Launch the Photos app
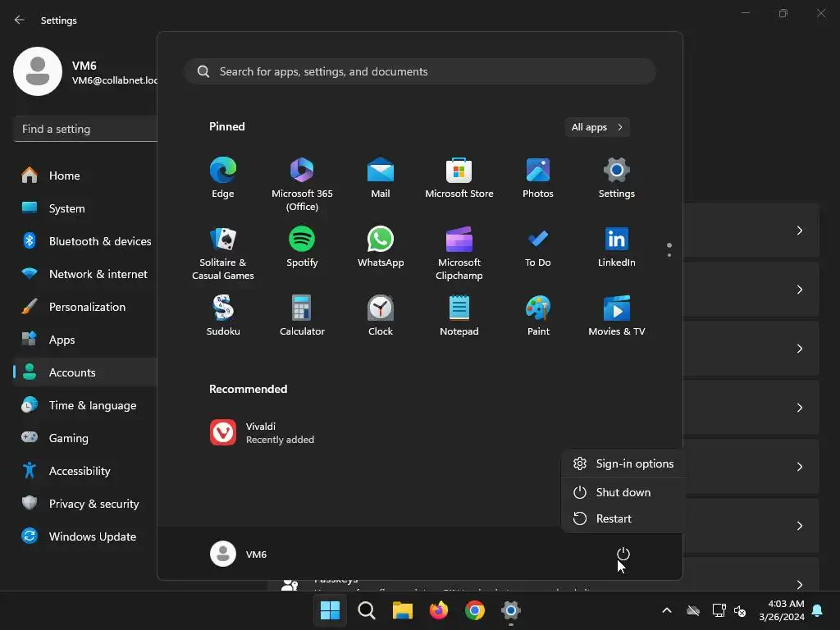 (x=538, y=178)
